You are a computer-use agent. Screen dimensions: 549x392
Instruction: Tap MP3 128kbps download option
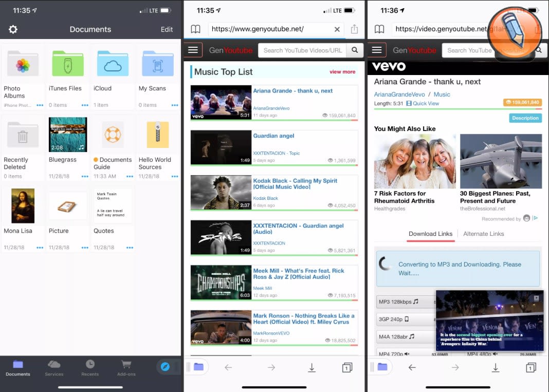[406, 302]
